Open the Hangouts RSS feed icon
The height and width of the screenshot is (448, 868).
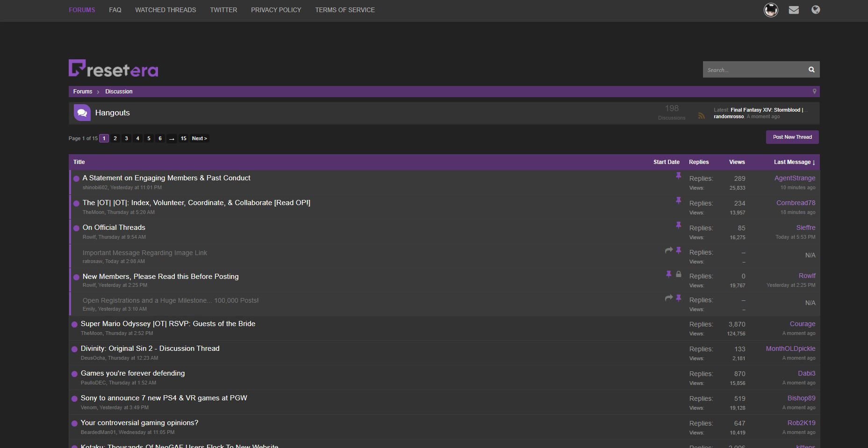(x=701, y=115)
